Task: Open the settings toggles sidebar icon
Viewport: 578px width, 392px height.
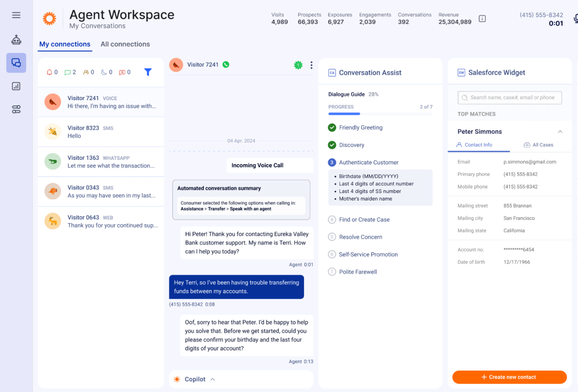Action: 16,109
